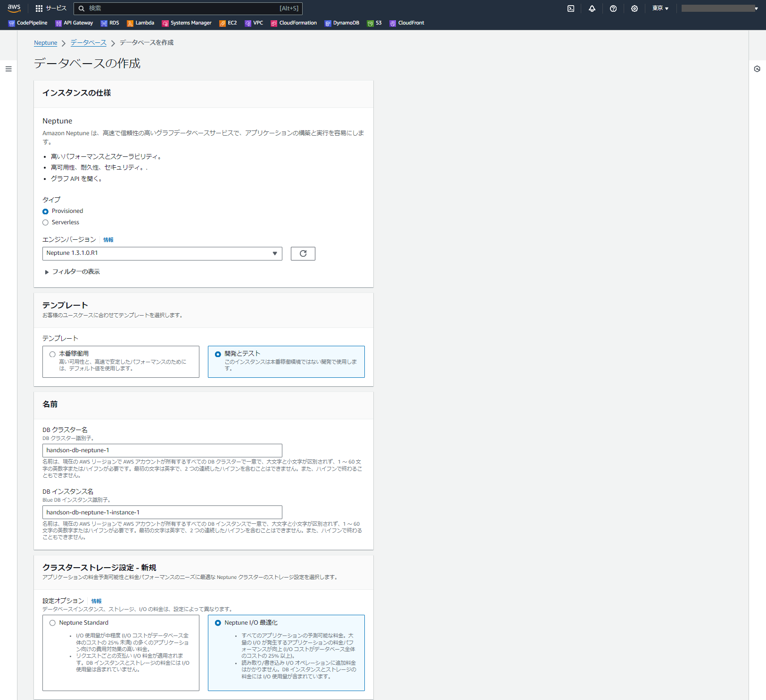Open the 東京 region dropdown
This screenshot has width=766, height=700.
(x=660, y=8)
